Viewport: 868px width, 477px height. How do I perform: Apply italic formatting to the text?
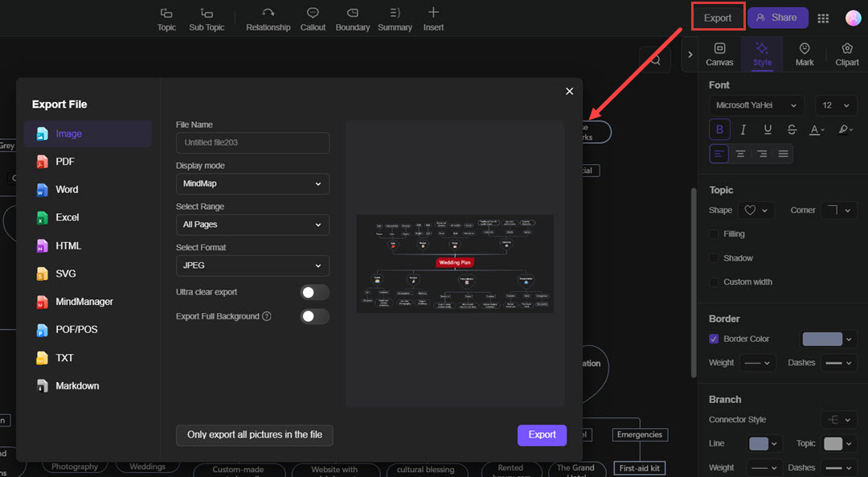tap(743, 130)
